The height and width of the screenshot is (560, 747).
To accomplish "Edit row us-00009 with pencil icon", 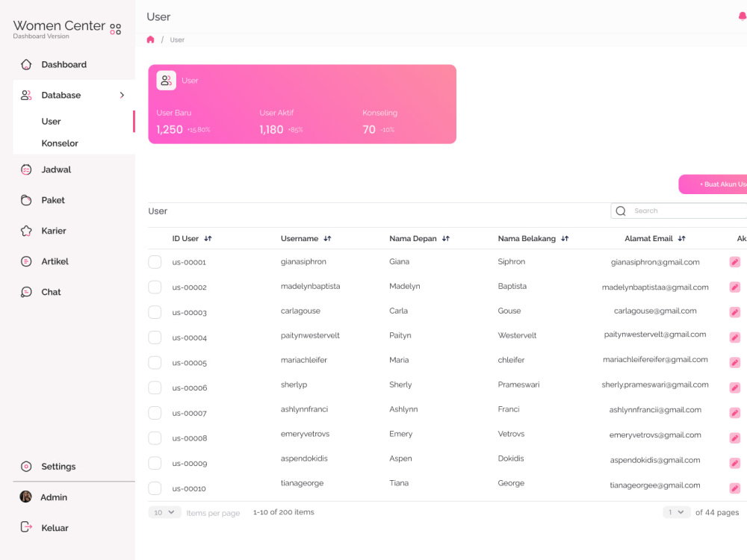I will coord(734,464).
